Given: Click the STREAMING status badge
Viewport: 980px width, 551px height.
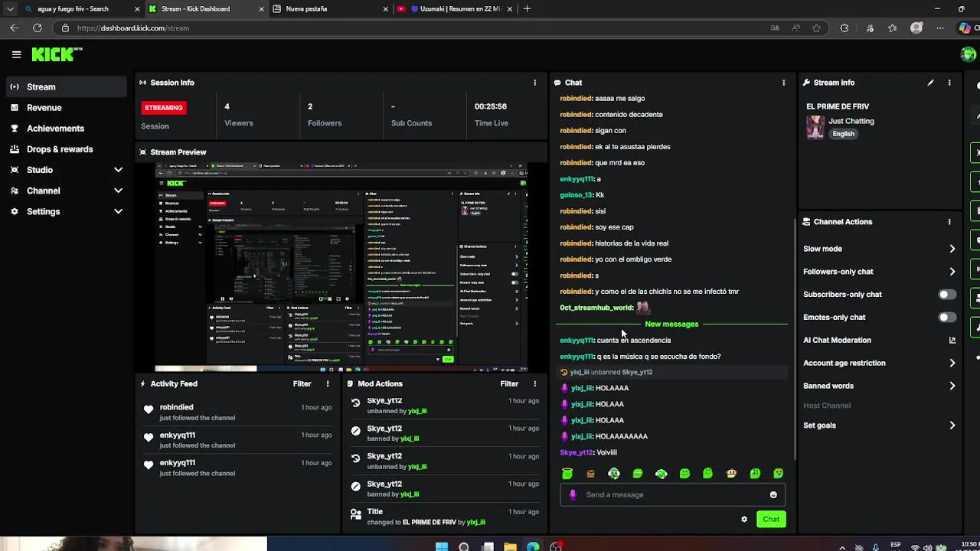Looking at the screenshot, I should [x=164, y=108].
